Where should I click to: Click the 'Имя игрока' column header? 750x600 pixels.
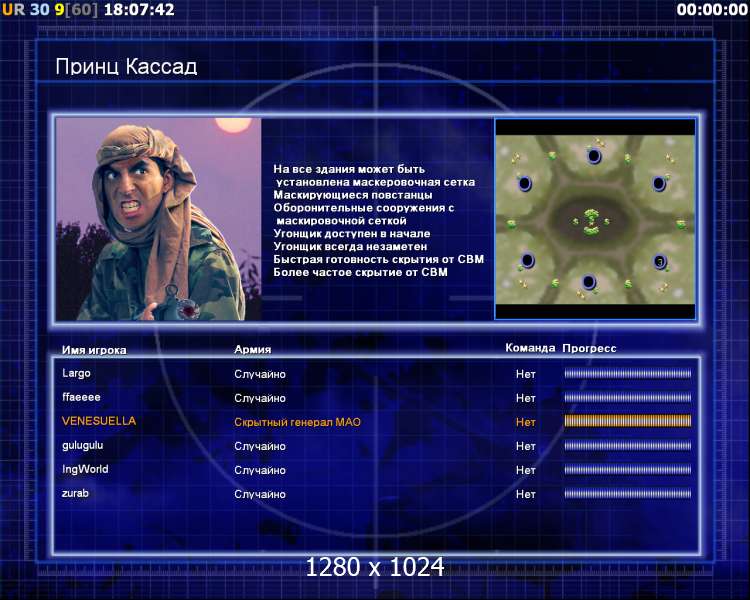94,350
